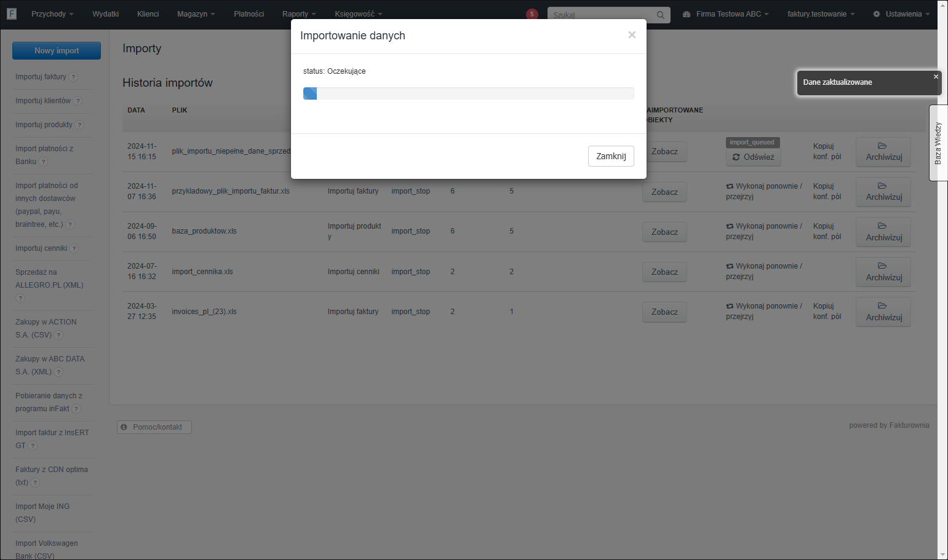The image size is (948, 560).
Task: Open Płatności from the top menu
Action: tap(249, 14)
